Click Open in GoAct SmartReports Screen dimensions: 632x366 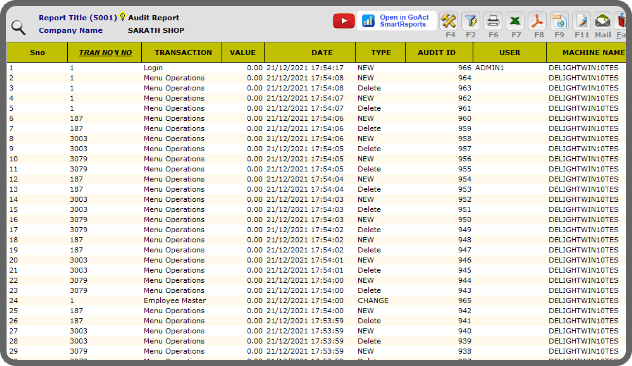397,21
